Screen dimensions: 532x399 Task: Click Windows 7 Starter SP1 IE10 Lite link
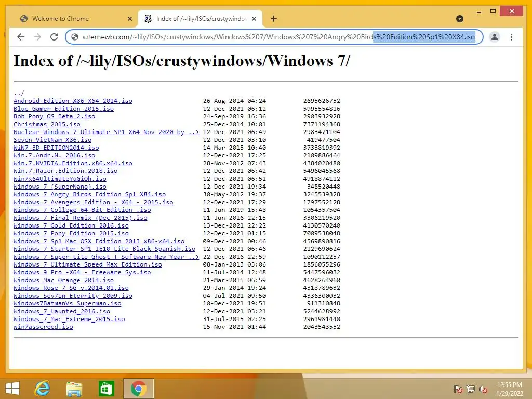104,249
